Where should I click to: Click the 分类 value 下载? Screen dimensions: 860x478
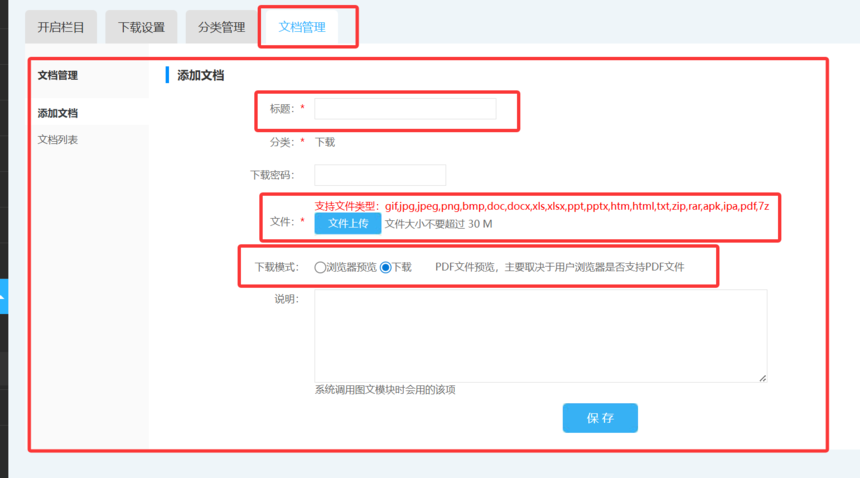pos(325,142)
